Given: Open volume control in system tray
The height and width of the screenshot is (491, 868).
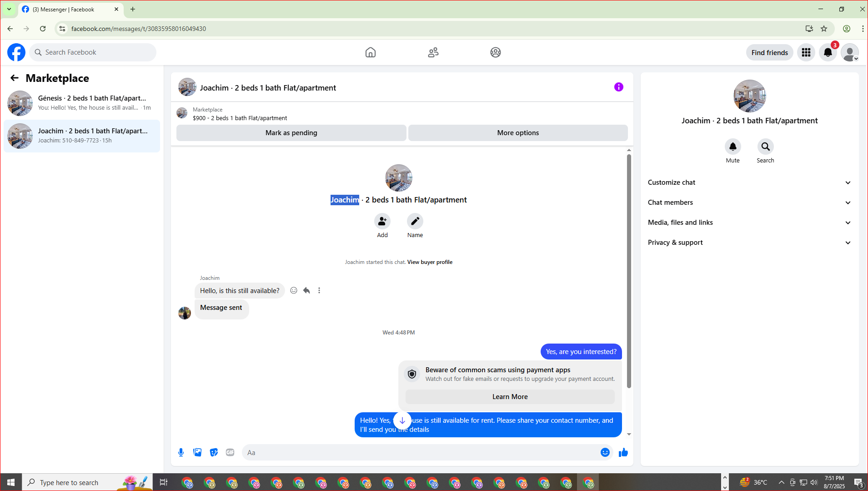Looking at the screenshot, I should coord(814,482).
